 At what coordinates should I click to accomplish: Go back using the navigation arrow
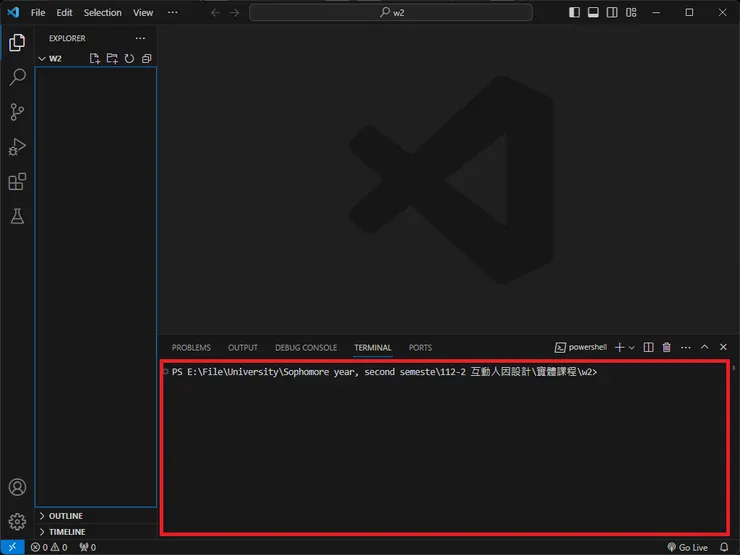(216, 13)
